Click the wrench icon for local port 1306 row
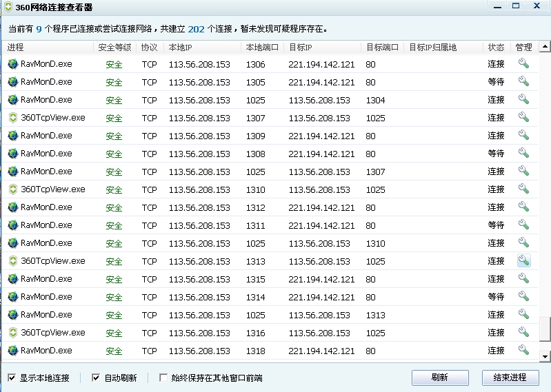The width and height of the screenshot is (551, 392). [523, 63]
